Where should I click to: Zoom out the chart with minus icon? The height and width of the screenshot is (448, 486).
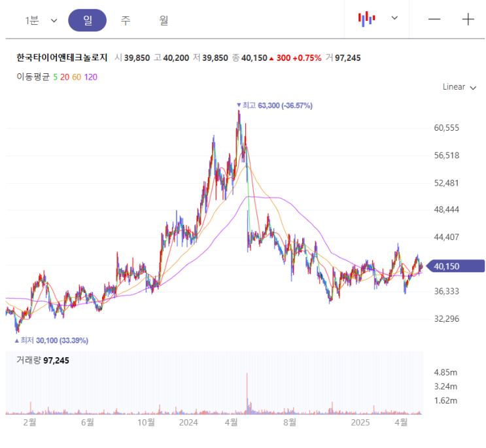434,19
